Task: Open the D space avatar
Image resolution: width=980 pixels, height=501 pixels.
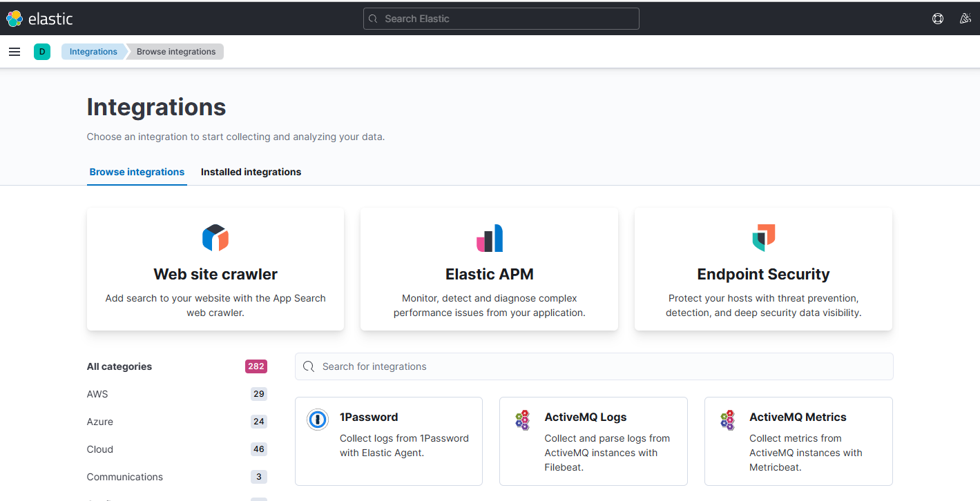Action: tap(42, 52)
